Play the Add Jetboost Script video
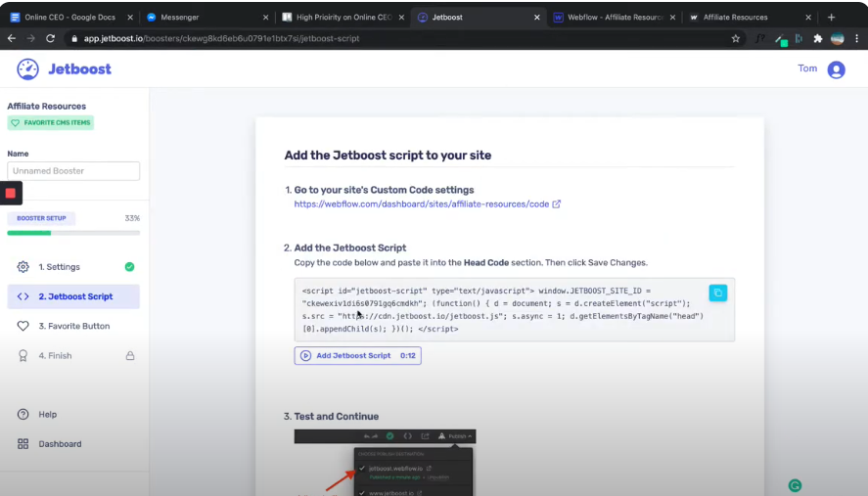This screenshot has width=868, height=496. tap(357, 355)
